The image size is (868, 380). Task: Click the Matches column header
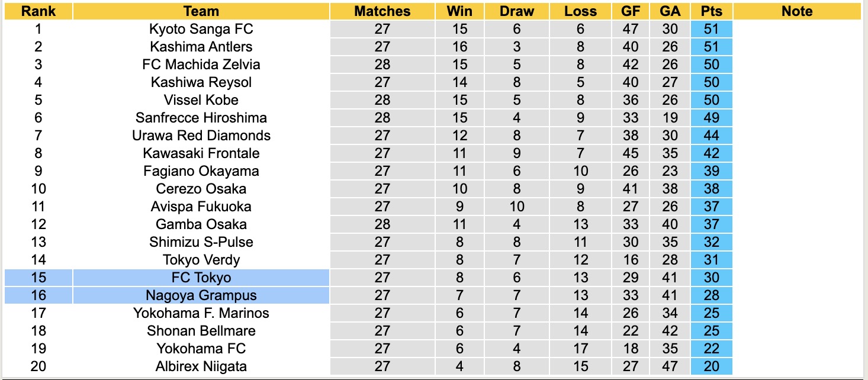[382, 11]
